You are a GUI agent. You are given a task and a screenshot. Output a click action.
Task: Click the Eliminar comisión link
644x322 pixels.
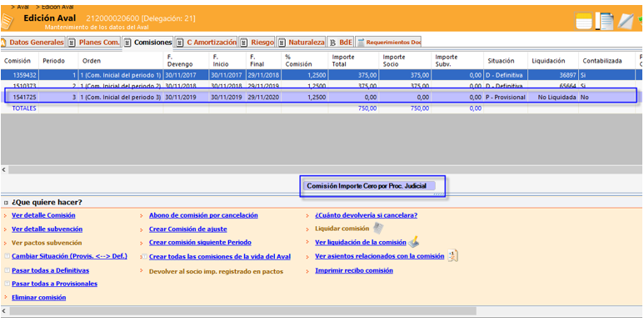[x=39, y=297]
